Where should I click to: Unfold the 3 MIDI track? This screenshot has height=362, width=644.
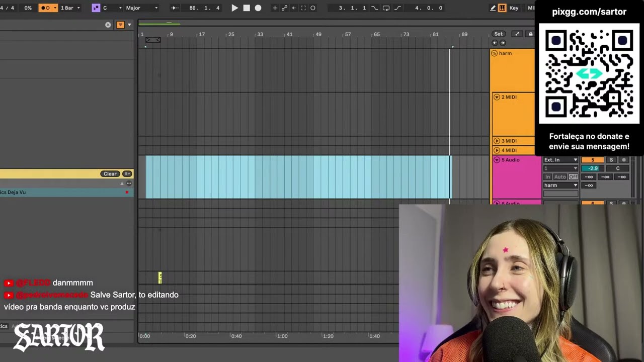click(497, 141)
